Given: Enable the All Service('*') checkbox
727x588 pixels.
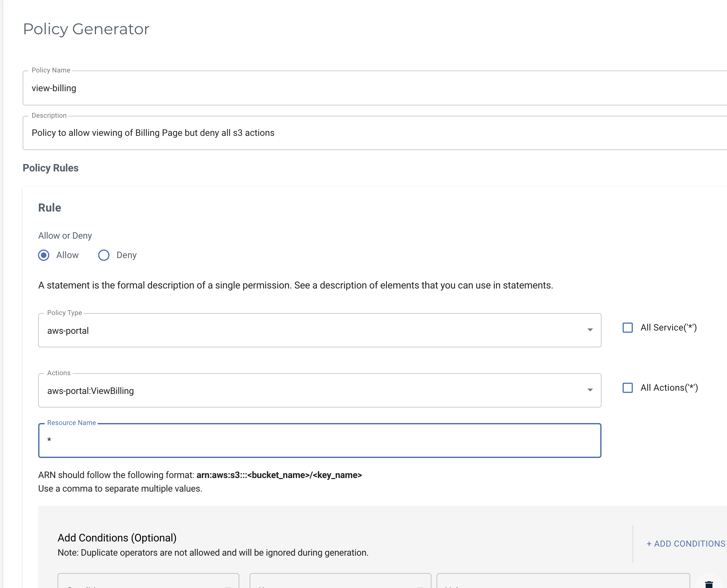Looking at the screenshot, I should click(x=627, y=328).
